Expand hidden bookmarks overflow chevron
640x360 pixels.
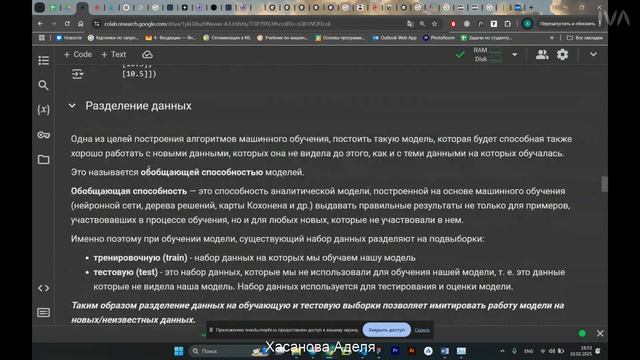point(552,38)
